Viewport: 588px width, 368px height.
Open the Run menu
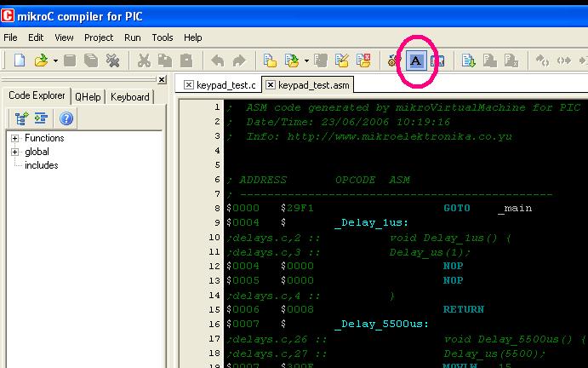pyautogui.click(x=133, y=37)
